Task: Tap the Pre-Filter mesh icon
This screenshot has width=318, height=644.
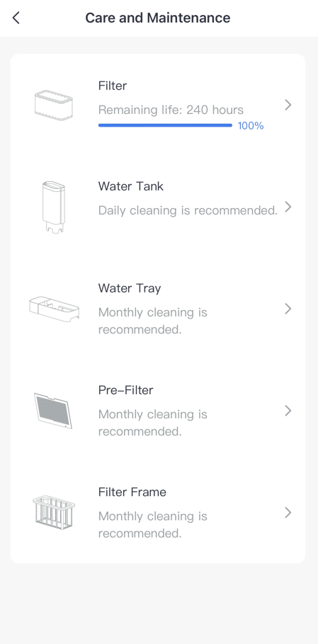Action: (53, 410)
